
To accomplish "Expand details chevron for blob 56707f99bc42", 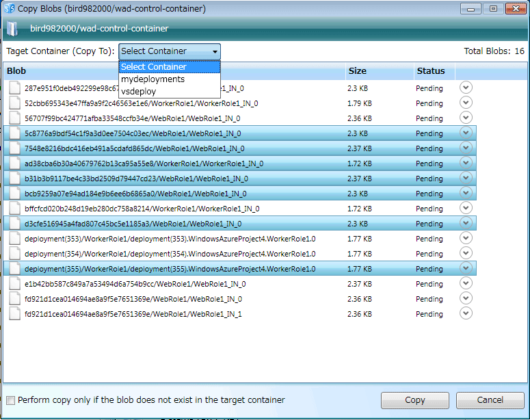I will pos(466,118).
